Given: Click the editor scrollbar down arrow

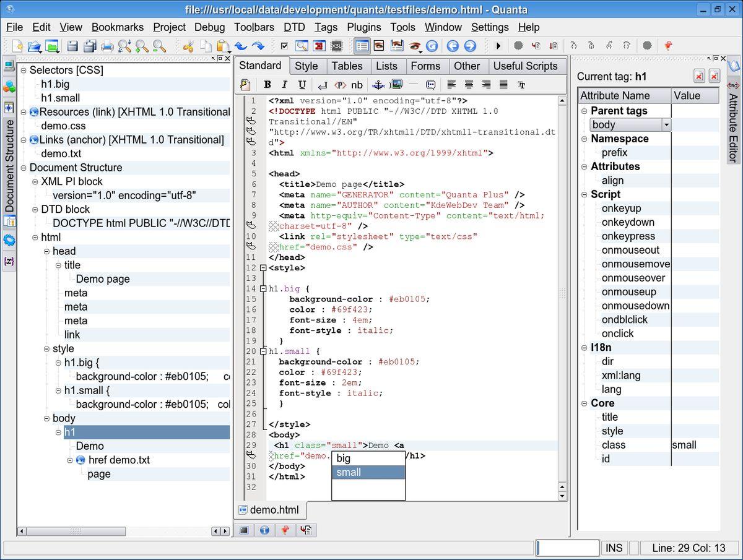Looking at the screenshot, I should coord(562,496).
